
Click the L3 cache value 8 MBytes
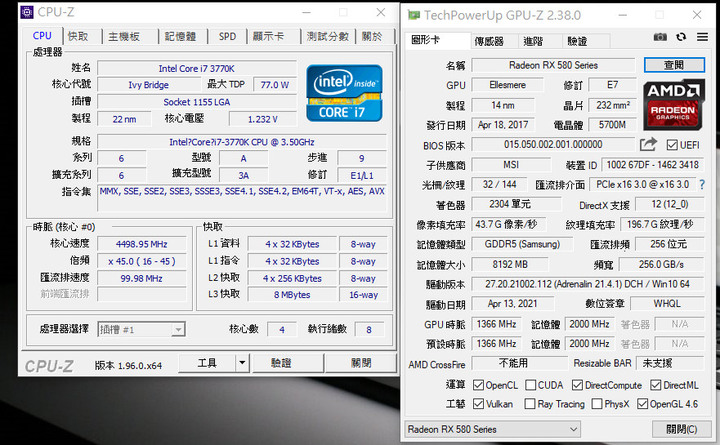(292, 295)
